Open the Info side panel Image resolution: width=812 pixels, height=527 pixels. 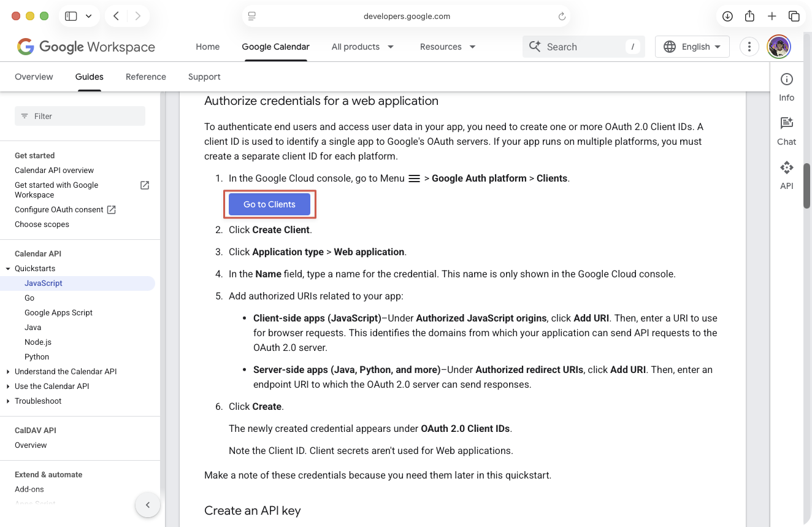pos(786,87)
